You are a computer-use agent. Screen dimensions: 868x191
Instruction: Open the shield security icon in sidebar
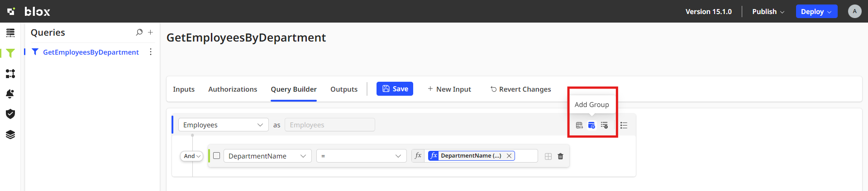coord(10,114)
